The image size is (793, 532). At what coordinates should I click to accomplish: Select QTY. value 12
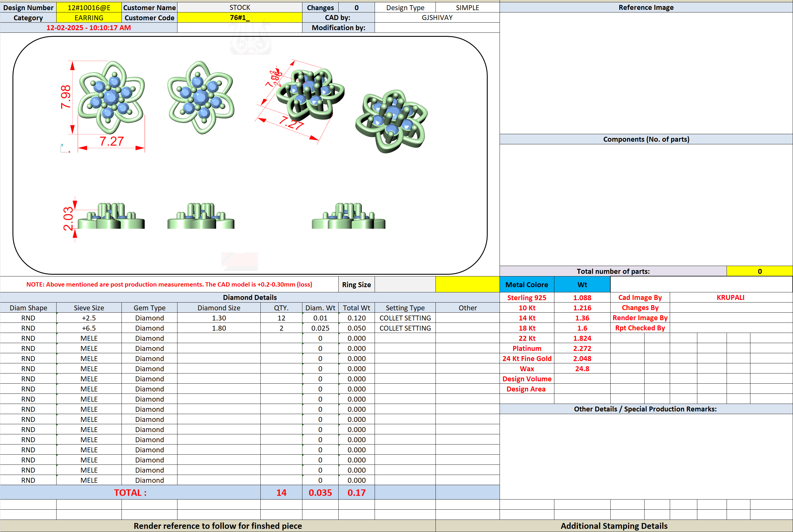point(281,318)
